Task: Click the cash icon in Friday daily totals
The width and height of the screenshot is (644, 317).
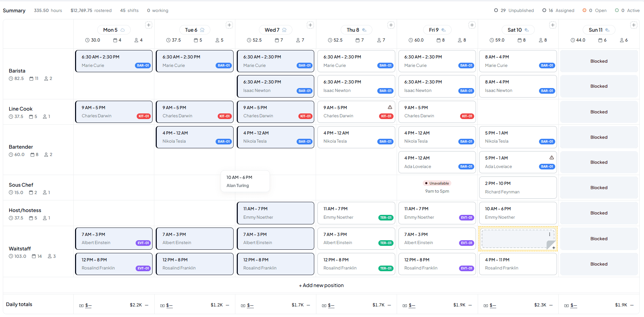Action: [x=405, y=306]
